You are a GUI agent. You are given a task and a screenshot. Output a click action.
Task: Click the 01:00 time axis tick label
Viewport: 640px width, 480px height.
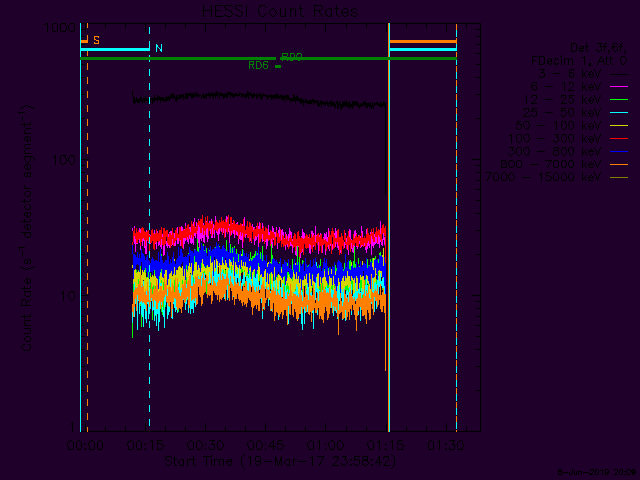(x=325, y=445)
